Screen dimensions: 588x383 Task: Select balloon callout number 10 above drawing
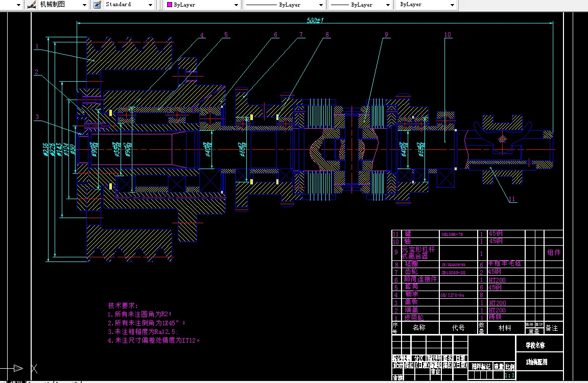[448, 35]
